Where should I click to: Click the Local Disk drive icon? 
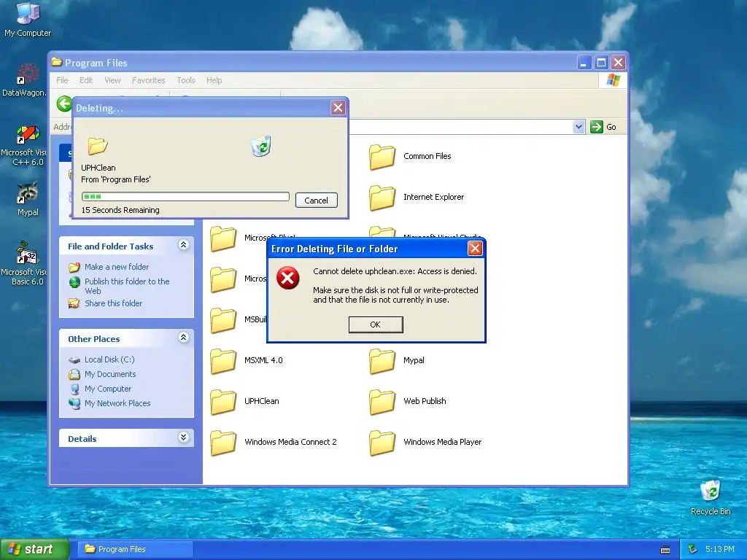74,360
